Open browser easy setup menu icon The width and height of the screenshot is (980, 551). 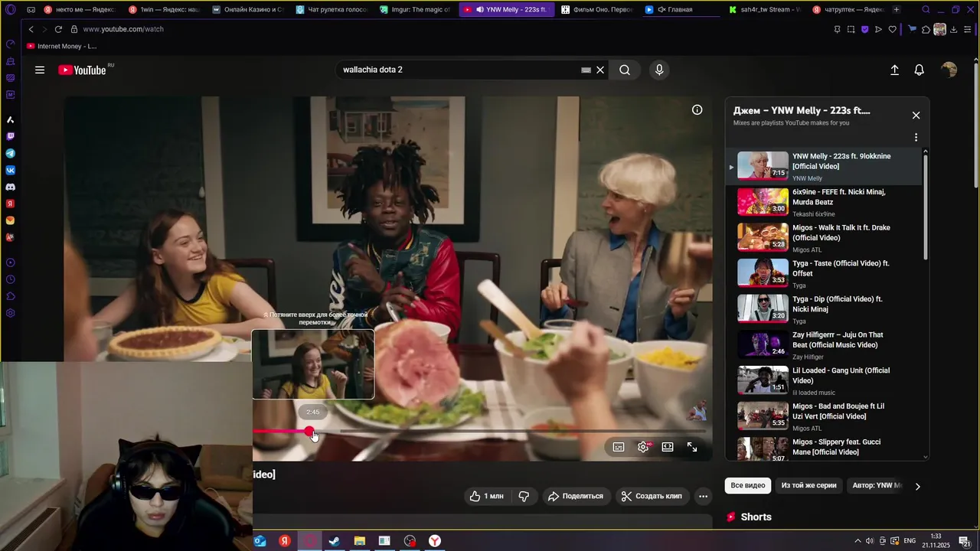point(968,29)
